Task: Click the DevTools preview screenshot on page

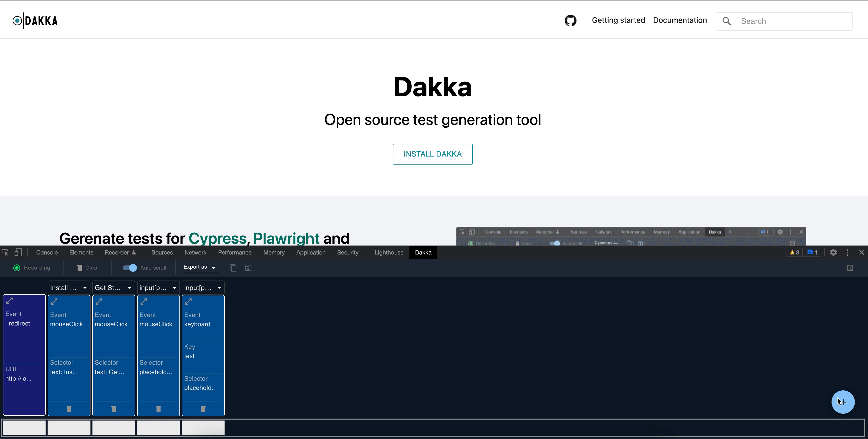Action: click(631, 236)
